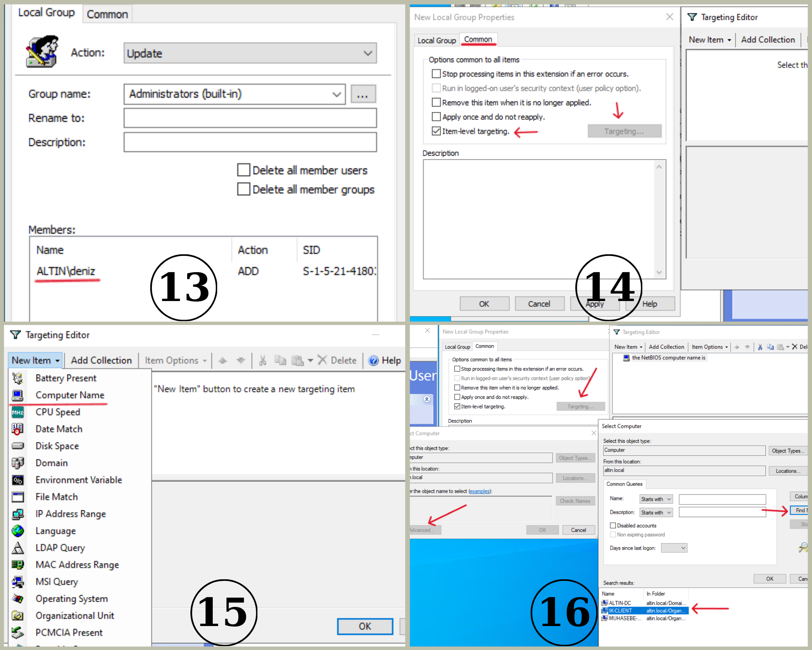Click browse ellipsis button beside Group name
Screen dimensions: 812x650
pos(363,94)
